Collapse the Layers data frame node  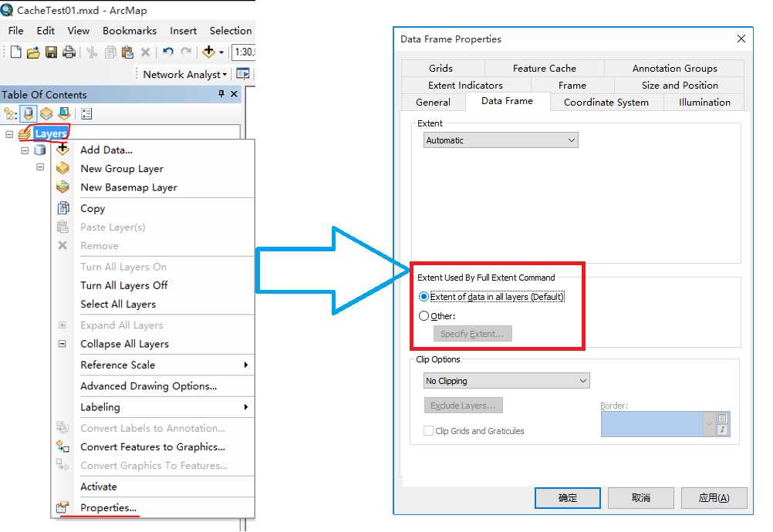9,134
